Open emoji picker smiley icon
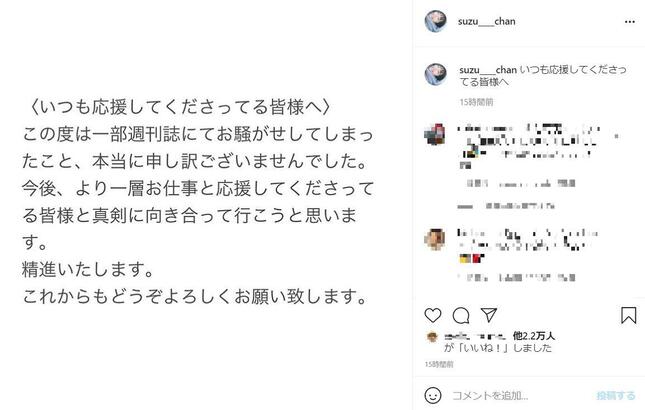The height and width of the screenshot is (410, 645). (433, 396)
